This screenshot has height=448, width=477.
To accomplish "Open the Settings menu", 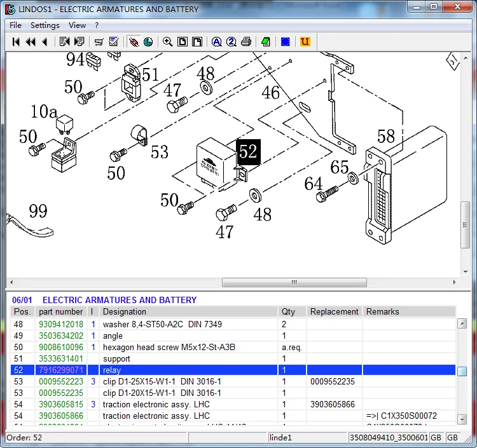I will coord(45,25).
